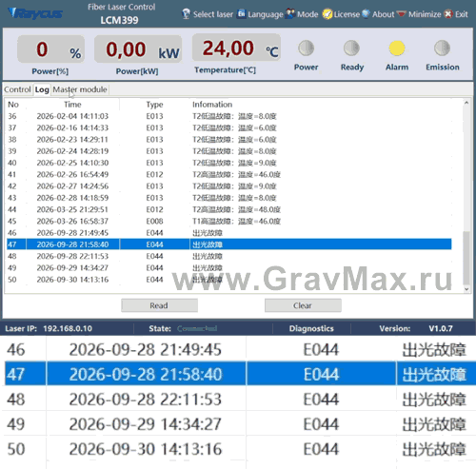The height and width of the screenshot is (469, 476).
Task: Click the Power[%] value display
Action: [50, 49]
